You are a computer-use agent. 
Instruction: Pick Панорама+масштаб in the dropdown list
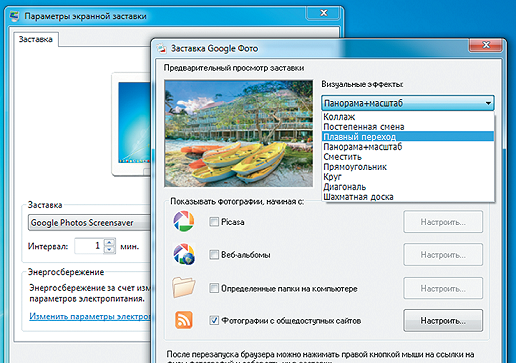(x=408, y=147)
